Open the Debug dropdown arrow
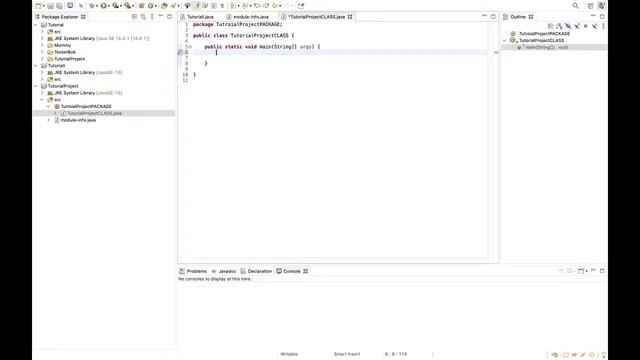This screenshot has width=640, height=360. point(97,6)
